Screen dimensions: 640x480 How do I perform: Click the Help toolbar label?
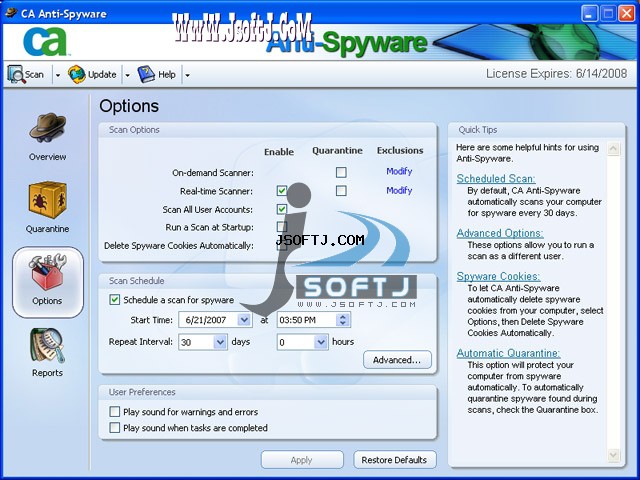click(167, 75)
